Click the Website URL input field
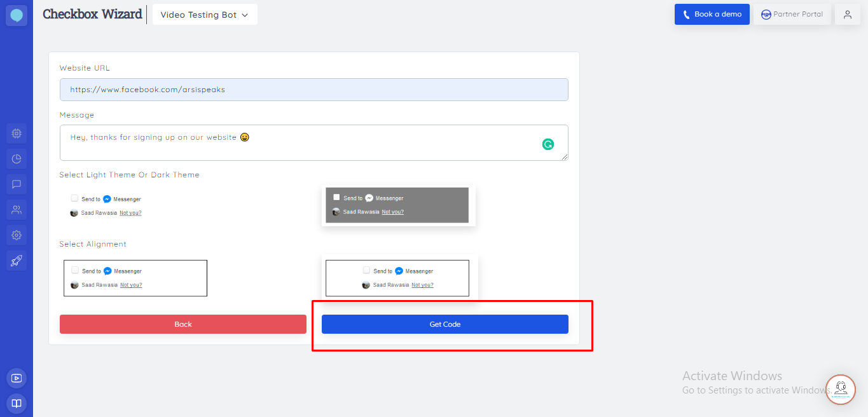This screenshot has height=417, width=868. pyautogui.click(x=314, y=90)
